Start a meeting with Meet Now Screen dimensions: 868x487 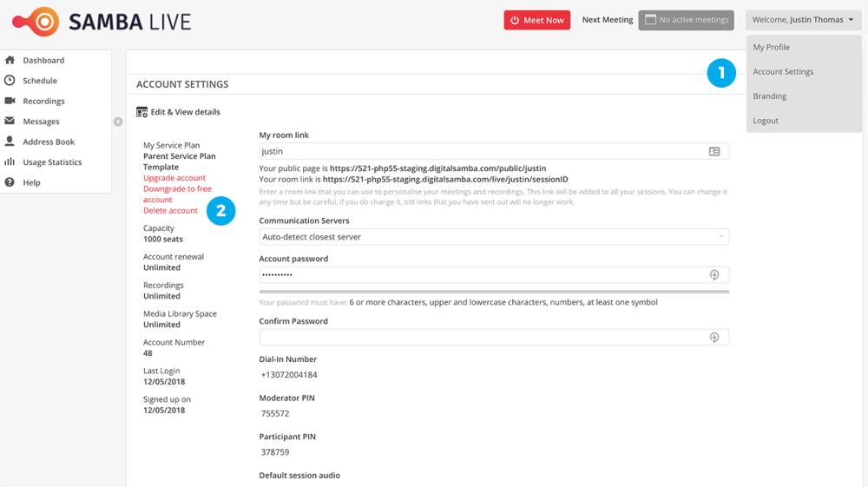(x=537, y=21)
